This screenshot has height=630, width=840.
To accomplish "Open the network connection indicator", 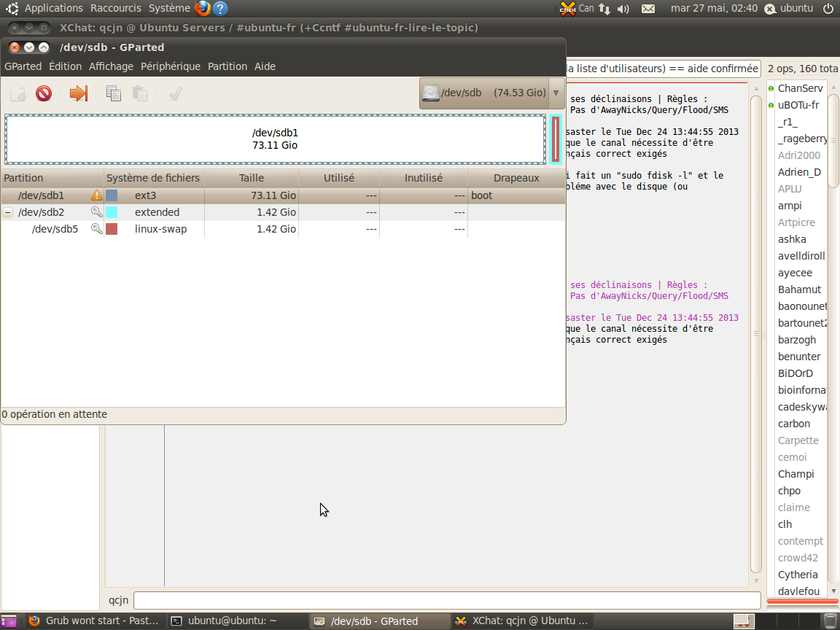I will 604,9.
